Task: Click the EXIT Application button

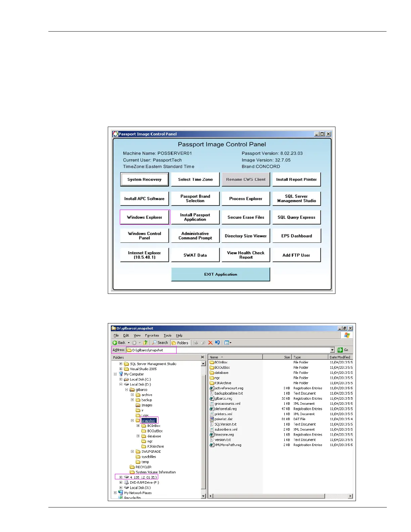Action: tap(221, 274)
